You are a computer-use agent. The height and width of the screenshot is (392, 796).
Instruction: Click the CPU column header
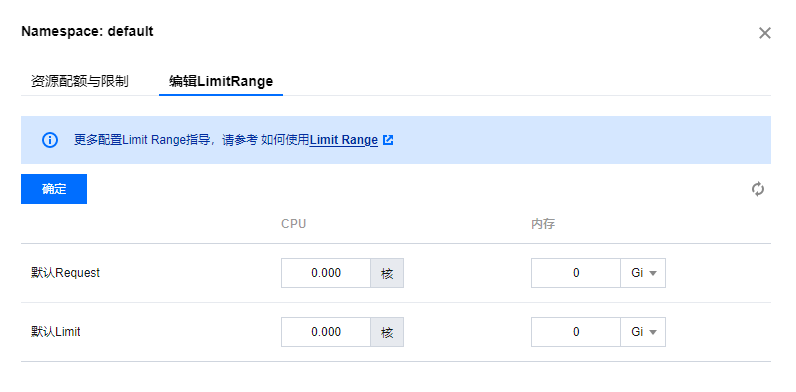point(293,224)
